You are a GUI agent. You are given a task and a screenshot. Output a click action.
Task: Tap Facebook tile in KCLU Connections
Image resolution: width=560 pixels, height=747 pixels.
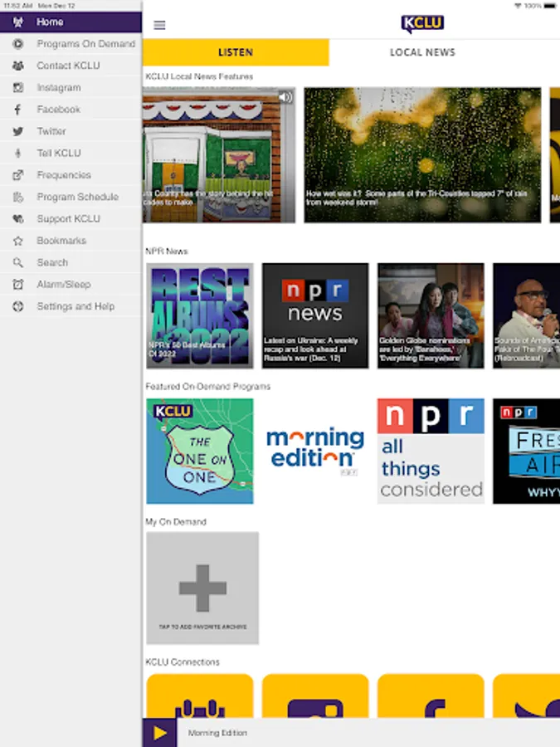coord(431,696)
